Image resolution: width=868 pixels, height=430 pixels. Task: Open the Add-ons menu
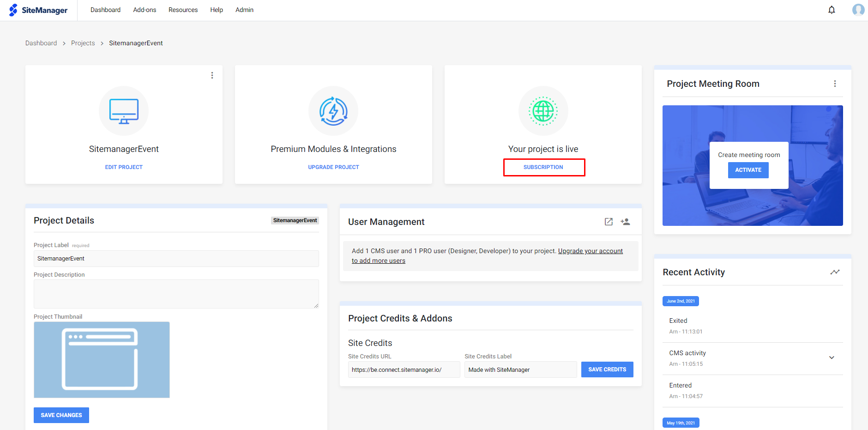click(x=145, y=10)
